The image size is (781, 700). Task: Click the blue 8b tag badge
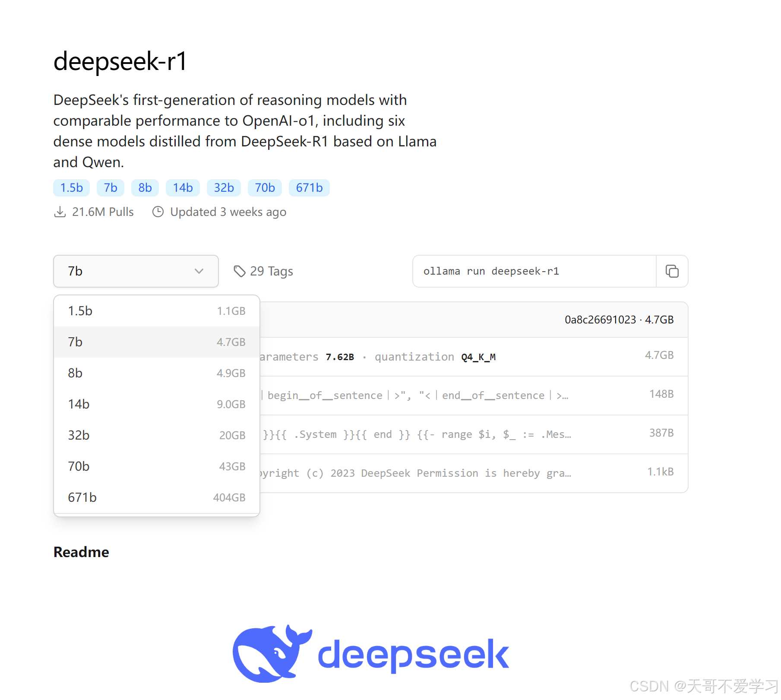click(145, 188)
